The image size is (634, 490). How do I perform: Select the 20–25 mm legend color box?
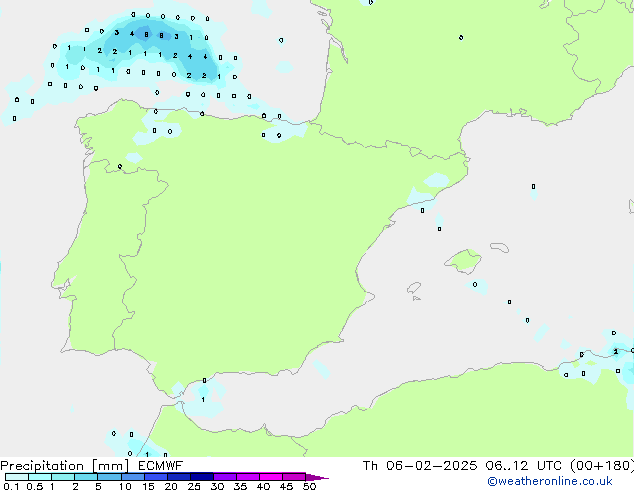(178, 477)
